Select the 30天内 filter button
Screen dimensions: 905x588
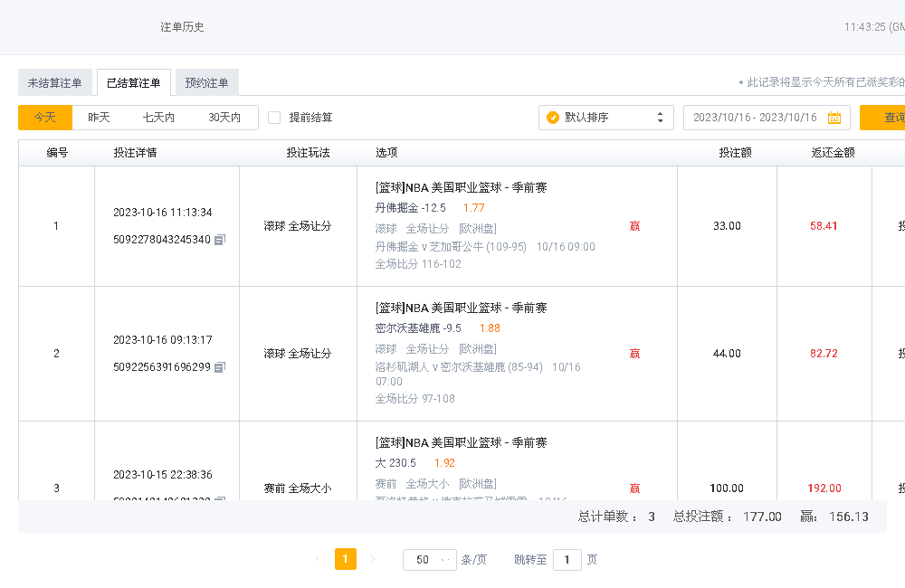pyautogui.click(x=224, y=118)
